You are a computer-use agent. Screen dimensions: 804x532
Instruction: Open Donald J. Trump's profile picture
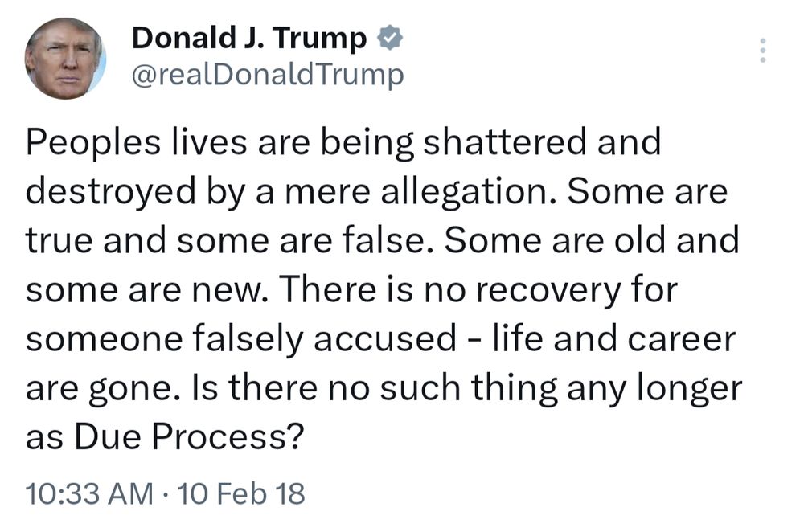point(65,59)
